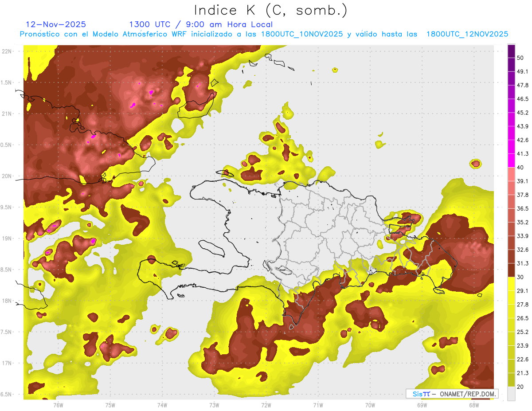The width and height of the screenshot is (532, 411).
Task: Select the colorbar label "47.8"
Action: [523, 86]
